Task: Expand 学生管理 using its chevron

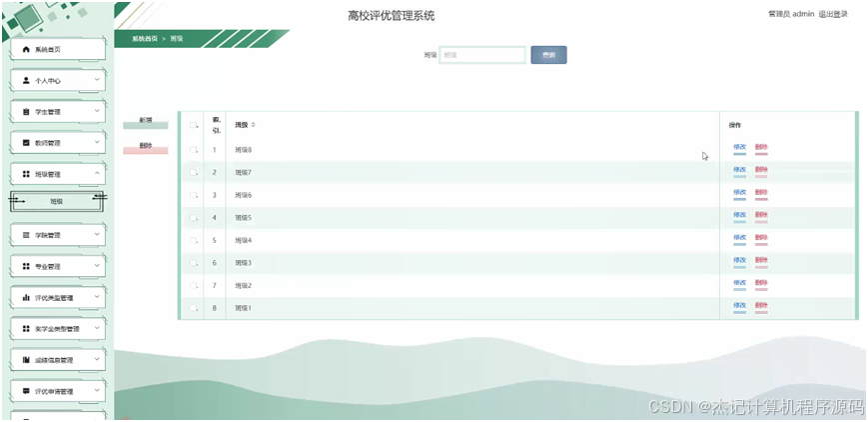Action: 97,111
